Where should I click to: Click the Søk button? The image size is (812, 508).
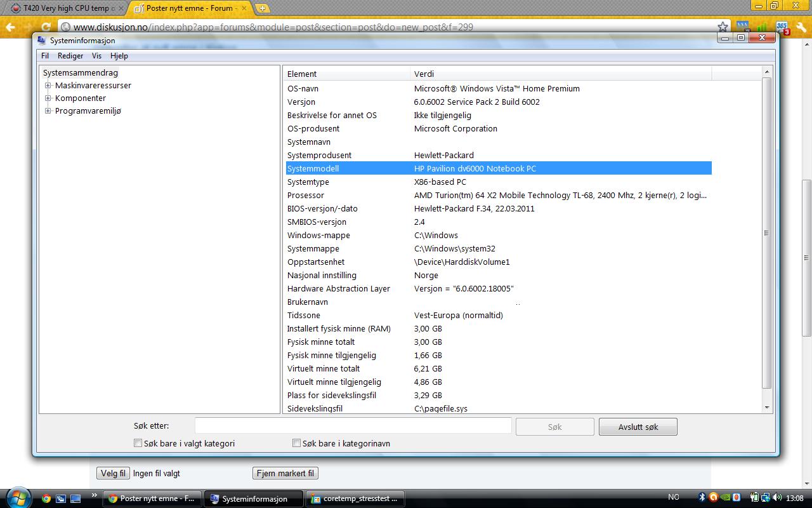(554, 427)
